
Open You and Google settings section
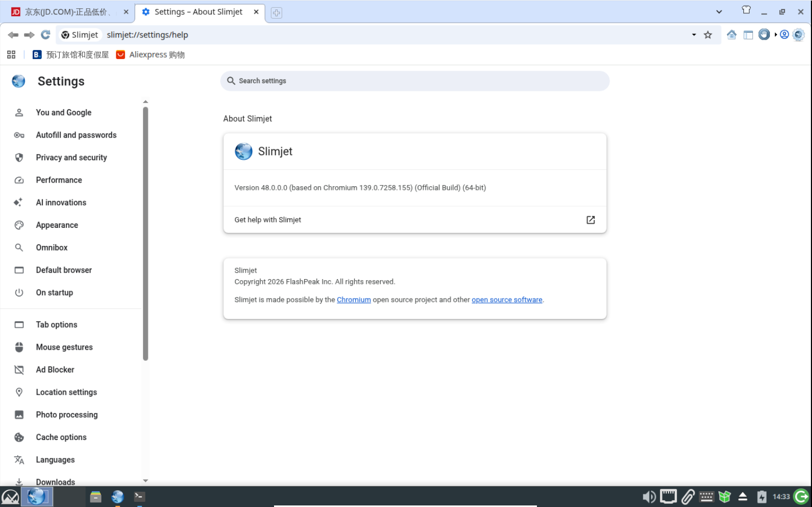63,112
